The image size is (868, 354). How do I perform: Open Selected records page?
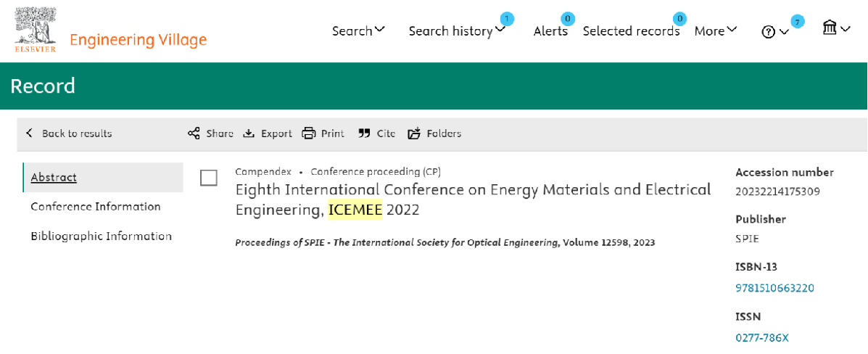(x=631, y=31)
